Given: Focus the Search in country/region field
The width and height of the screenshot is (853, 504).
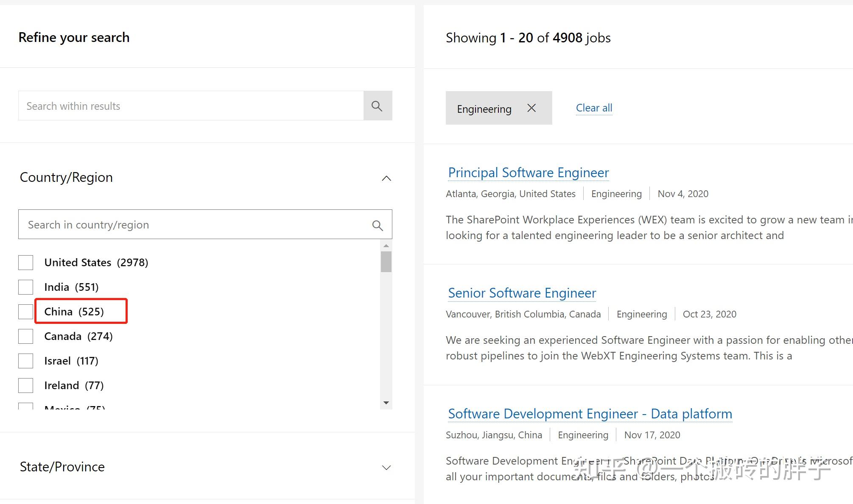Looking at the screenshot, I should 195,225.
